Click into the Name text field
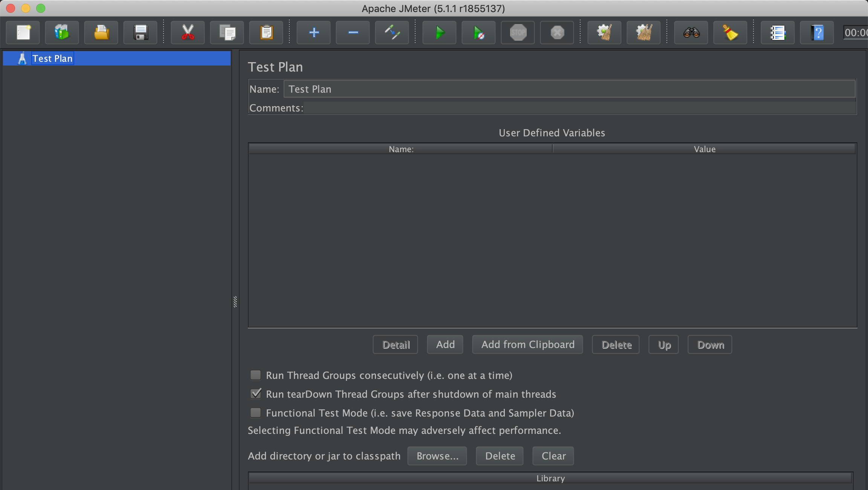 (x=569, y=89)
